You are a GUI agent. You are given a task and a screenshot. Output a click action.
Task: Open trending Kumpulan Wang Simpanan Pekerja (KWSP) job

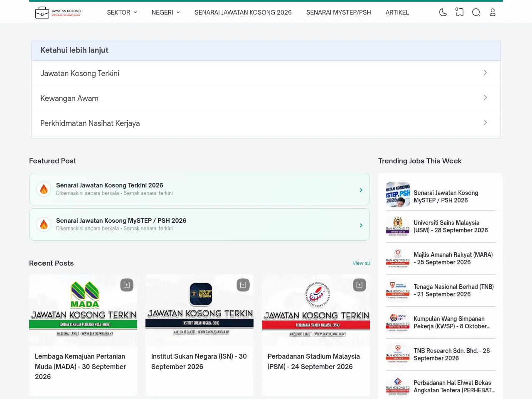tap(452, 323)
